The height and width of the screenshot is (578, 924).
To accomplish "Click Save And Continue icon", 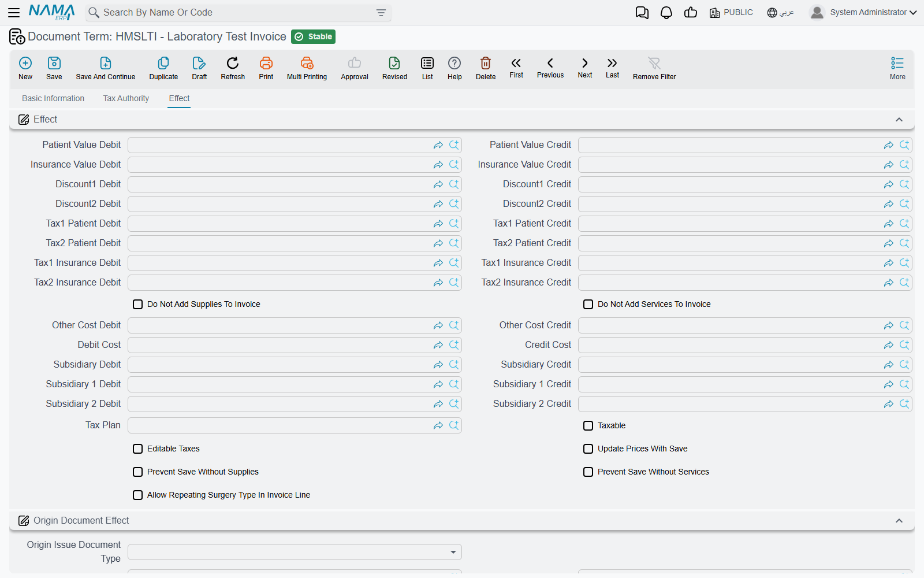I will (x=106, y=63).
